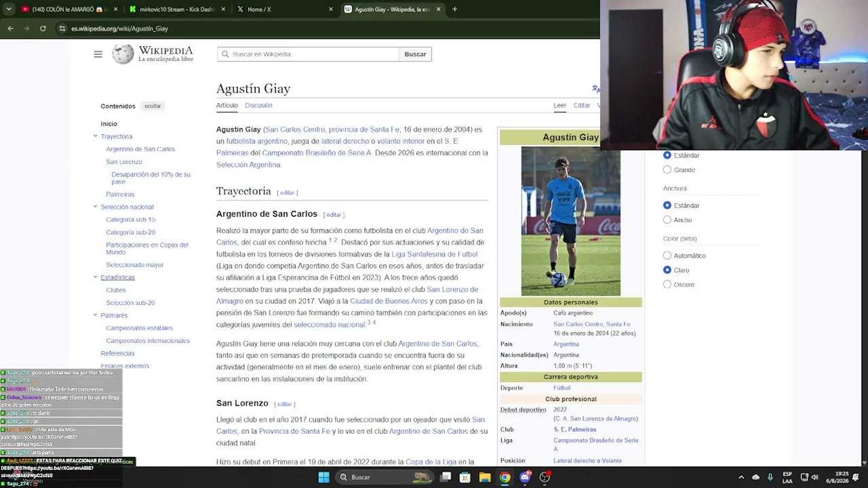Screen dimensions: 868x488
Task: Edit the Trayectoria section via editar link
Action: (x=288, y=192)
